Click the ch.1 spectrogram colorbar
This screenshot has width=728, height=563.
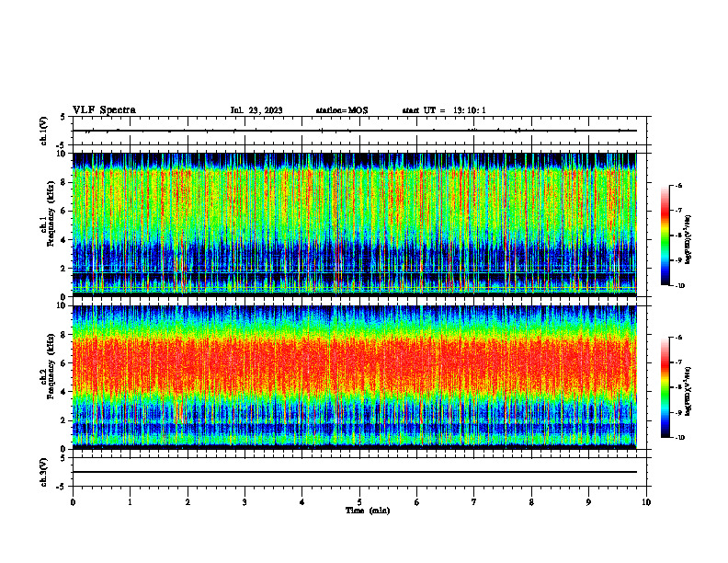[x=665, y=236]
